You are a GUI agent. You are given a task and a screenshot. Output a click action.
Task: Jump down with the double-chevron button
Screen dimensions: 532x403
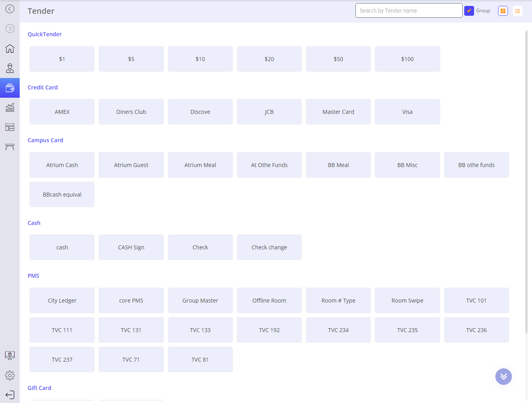(x=504, y=377)
